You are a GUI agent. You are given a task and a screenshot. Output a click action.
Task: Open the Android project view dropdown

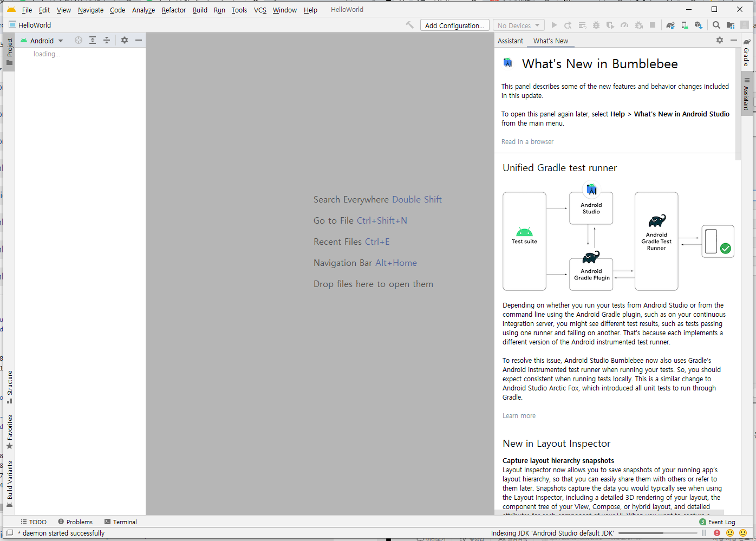tap(42, 41)
